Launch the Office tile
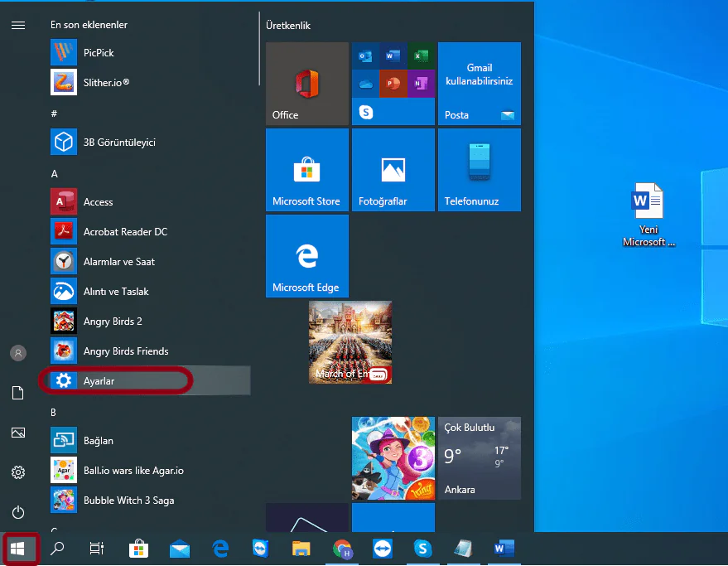728x566 pixels. coord(306,83)
